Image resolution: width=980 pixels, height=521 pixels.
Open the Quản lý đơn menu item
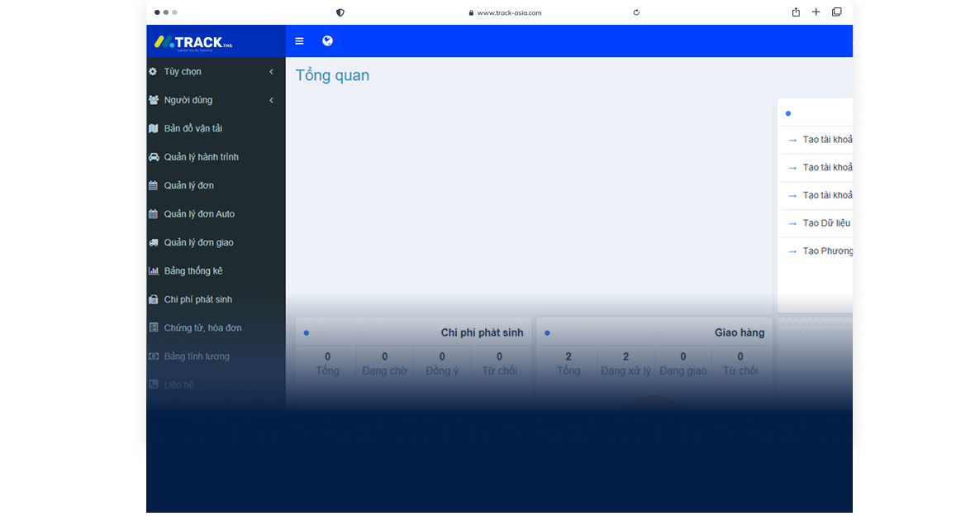[188, 186]
